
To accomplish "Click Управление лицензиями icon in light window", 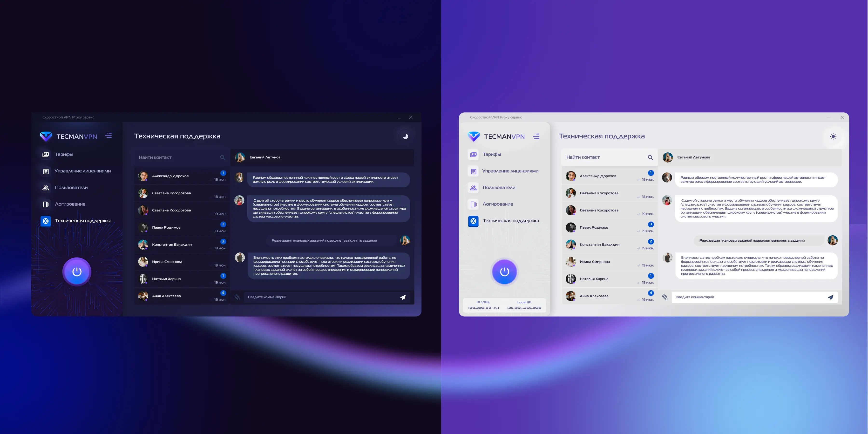I will (x=474, y=171).
